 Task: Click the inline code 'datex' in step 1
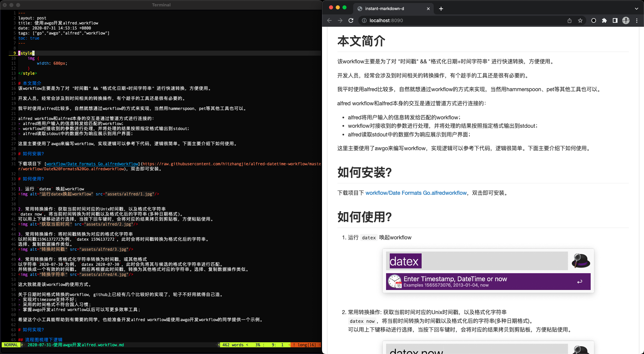369,238
